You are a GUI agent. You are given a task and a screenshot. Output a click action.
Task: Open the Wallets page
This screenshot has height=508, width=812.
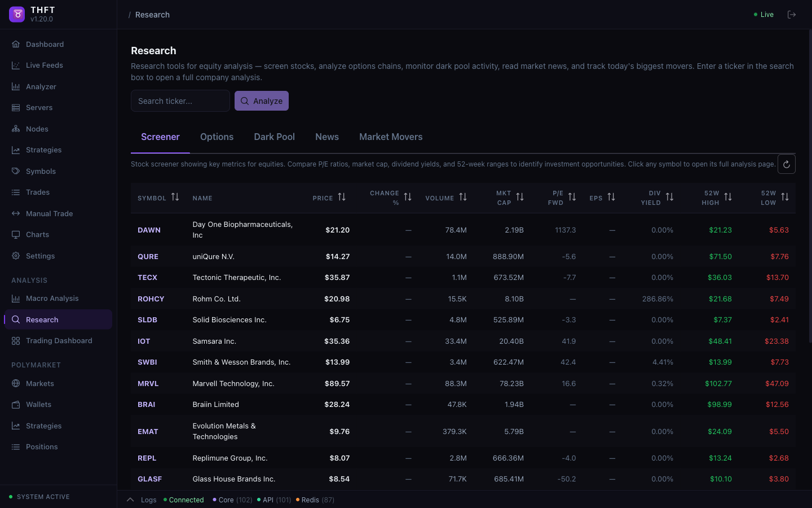(x=38, y=404)
